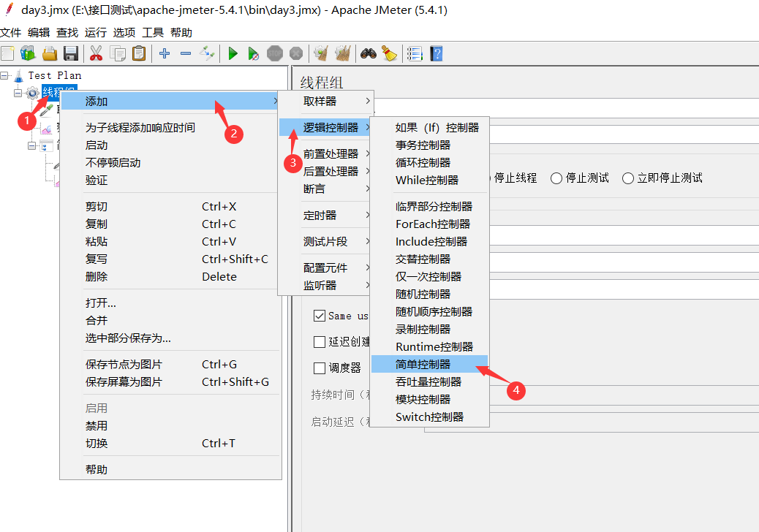Select the 立即停止测试 radio button

628,178
